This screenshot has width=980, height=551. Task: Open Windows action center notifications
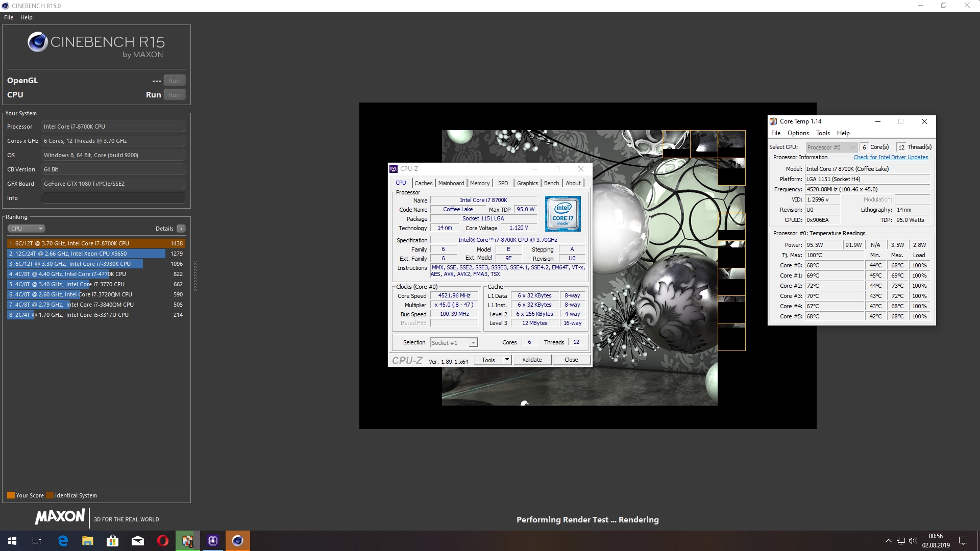click(x=963, y=541)
